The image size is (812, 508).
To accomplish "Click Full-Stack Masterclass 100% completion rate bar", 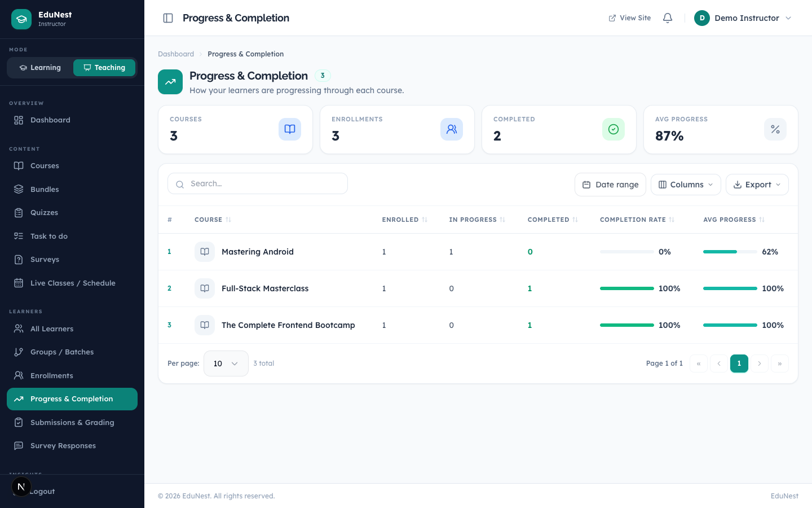I will 627,288.
